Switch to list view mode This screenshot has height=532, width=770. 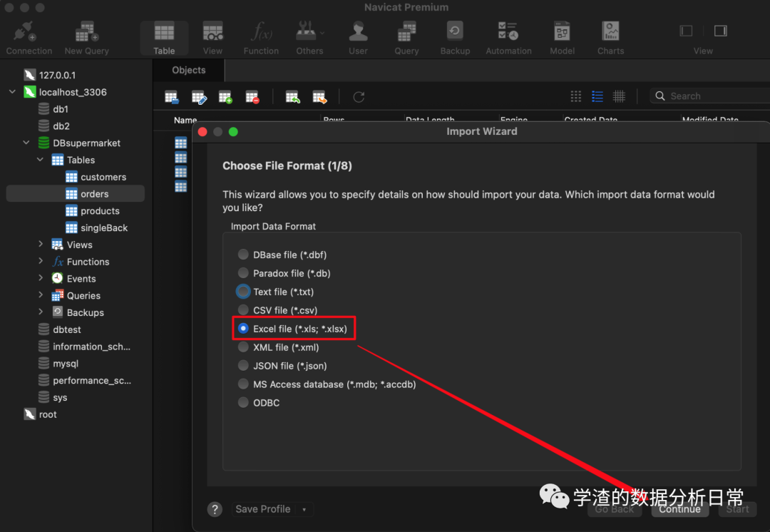point(597,96)
